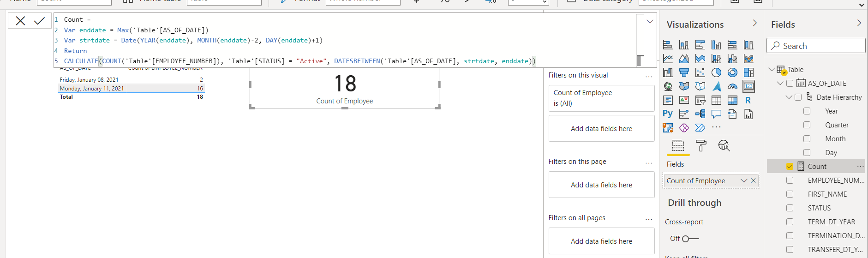Add data fields to visual filters
868x258 pixels.
[x=601, y=128]
